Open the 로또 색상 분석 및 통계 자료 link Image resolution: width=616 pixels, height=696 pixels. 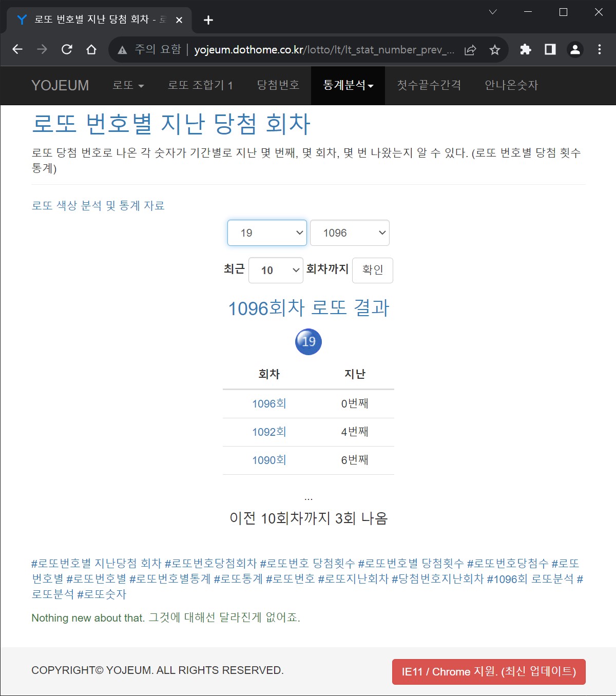point(98,206)
